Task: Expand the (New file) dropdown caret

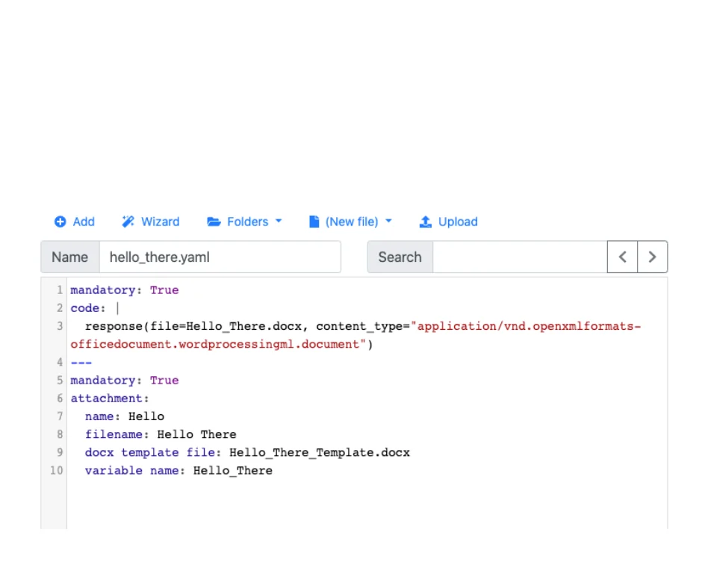Action: pyautogui.click(x=388, y=221)
